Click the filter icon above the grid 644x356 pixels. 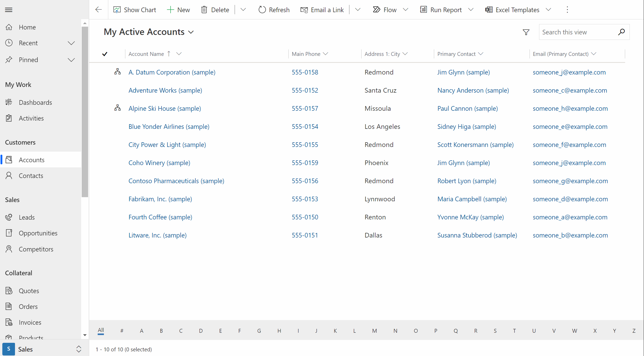(526, 32)
